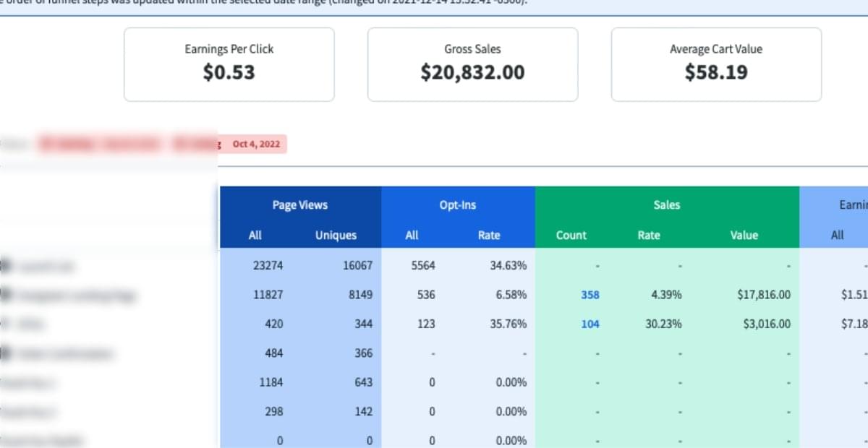Click the $0.53 earnings per click value

229,72
